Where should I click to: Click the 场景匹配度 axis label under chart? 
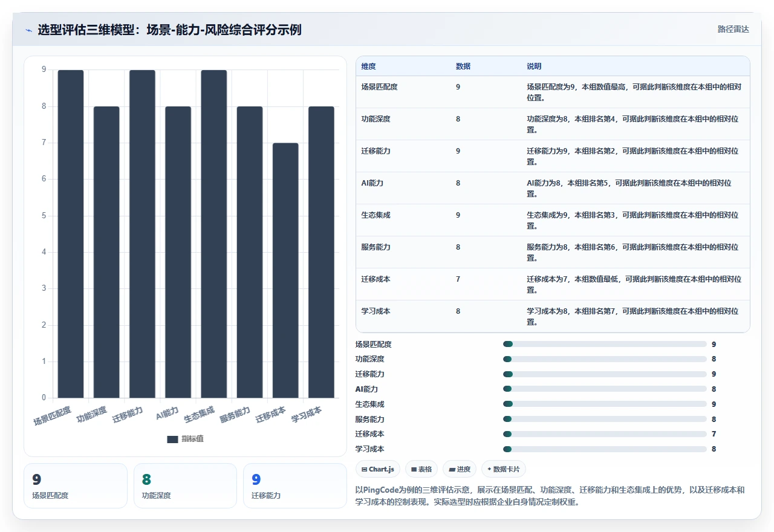coord(52,416)
